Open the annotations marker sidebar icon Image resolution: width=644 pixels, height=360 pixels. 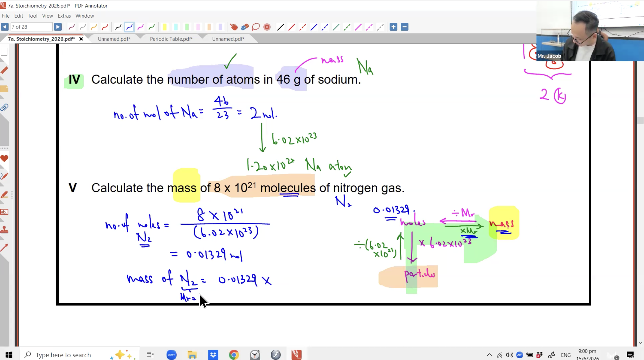click(x=4, y=70)
